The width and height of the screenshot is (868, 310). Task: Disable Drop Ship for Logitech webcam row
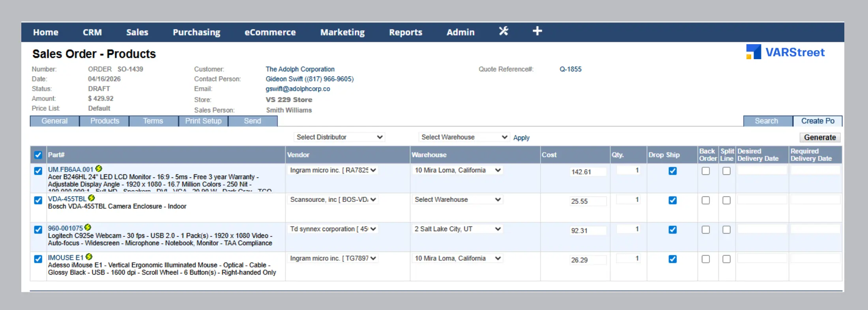click(673, 230)
